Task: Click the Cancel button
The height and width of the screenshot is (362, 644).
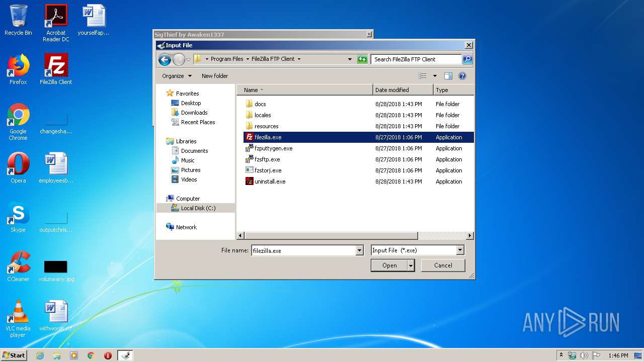Action: [x=443, y=265]
